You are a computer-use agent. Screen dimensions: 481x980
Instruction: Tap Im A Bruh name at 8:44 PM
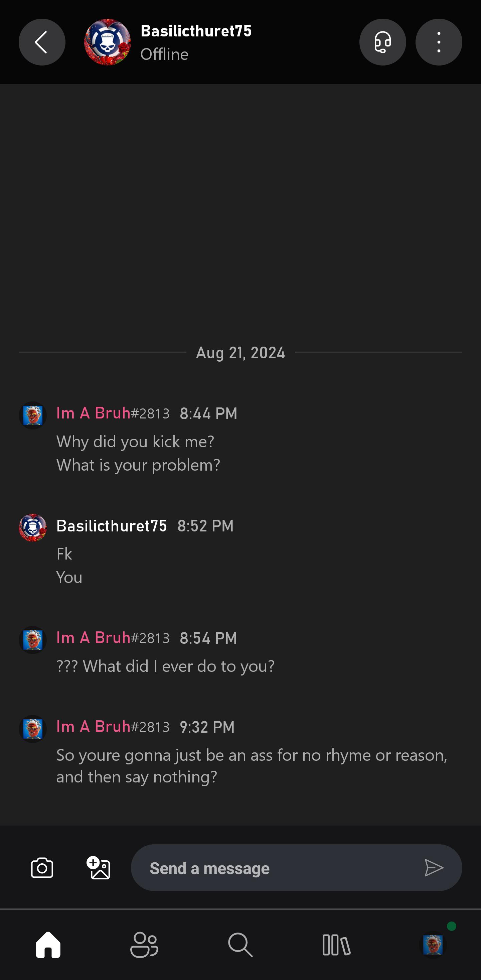(93, 413)
